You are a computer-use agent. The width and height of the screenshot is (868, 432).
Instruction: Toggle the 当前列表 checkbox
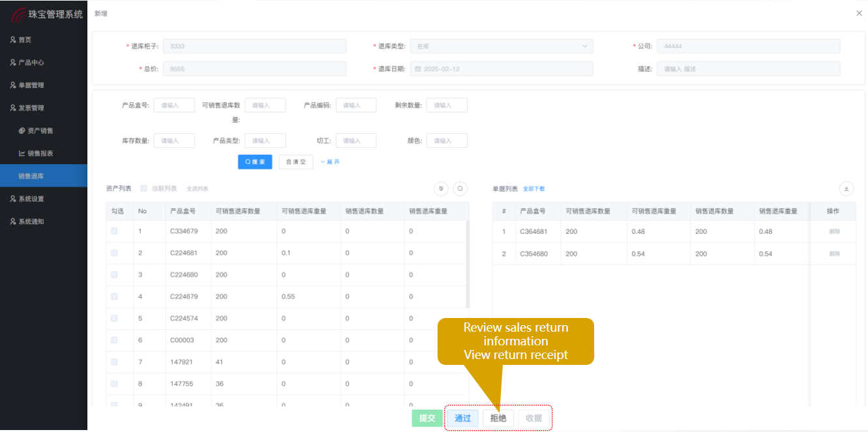[x=144, y=189]
